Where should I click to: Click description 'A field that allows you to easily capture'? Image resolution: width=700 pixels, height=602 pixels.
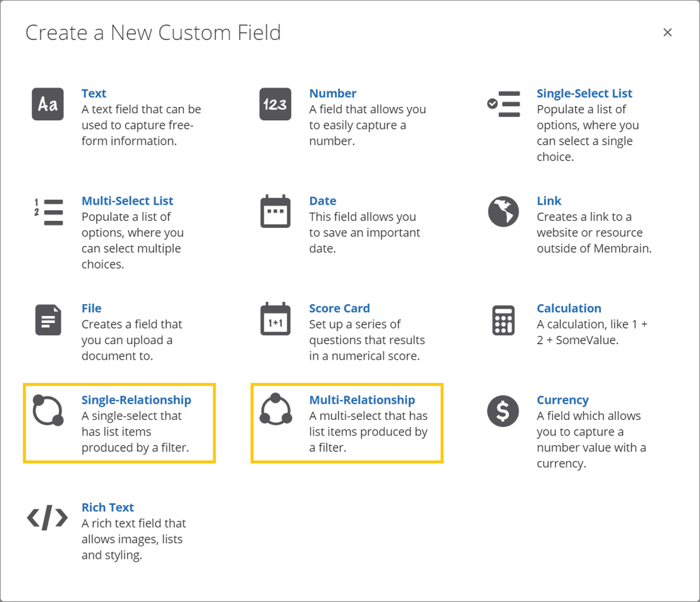click(368, 125)
